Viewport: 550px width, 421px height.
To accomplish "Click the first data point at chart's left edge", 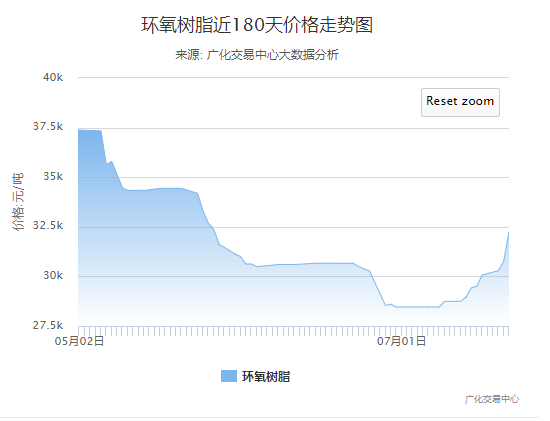I will 79,130.
